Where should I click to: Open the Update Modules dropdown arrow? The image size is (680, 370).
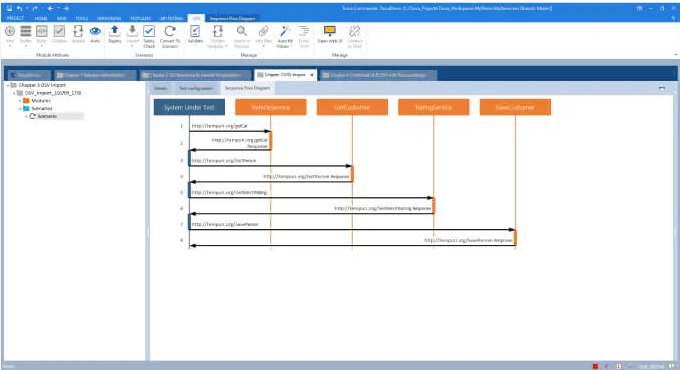[x=226, y=46]
